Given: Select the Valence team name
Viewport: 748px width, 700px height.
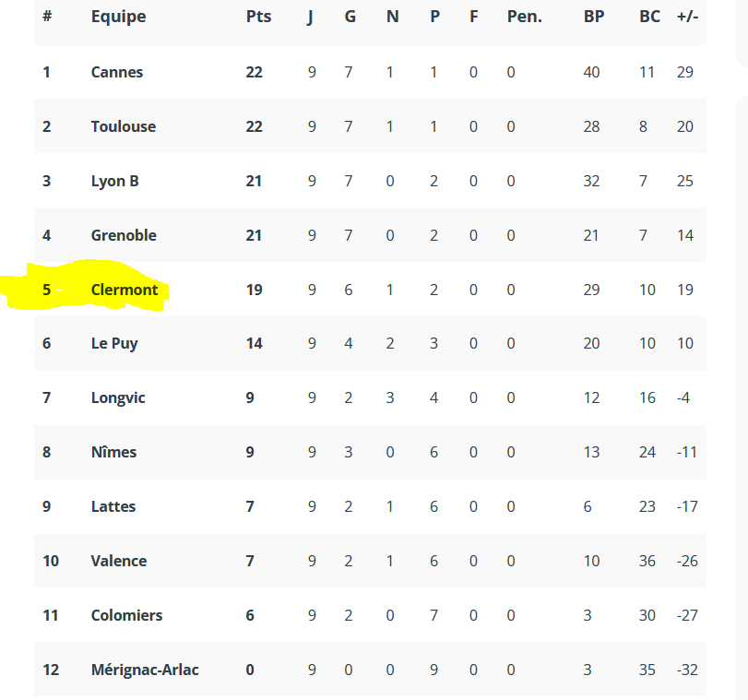Looking at the screenshot, I should pos(119,561).
